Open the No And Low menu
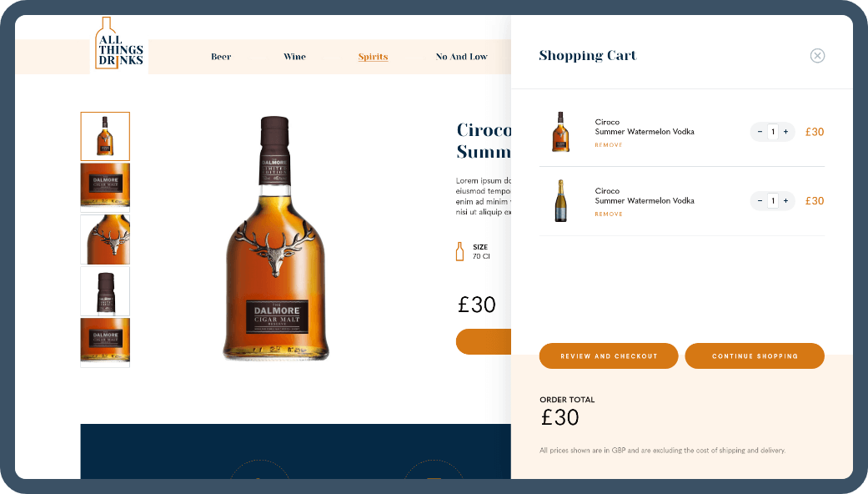 click(461, 57)
